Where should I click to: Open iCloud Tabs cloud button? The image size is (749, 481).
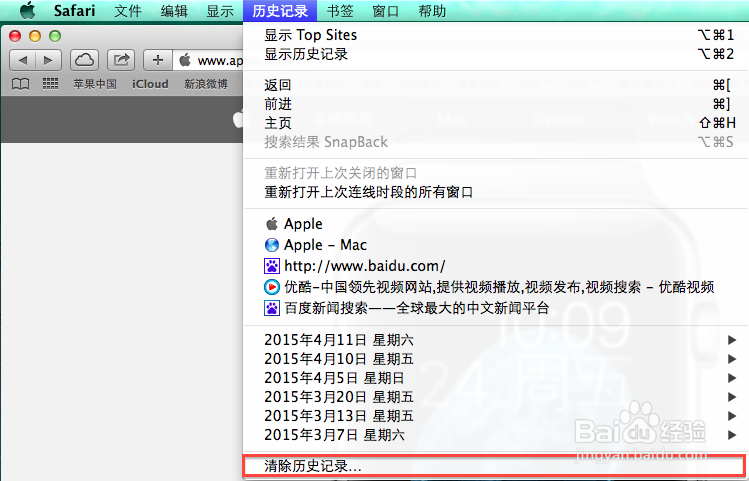[85, 60]
